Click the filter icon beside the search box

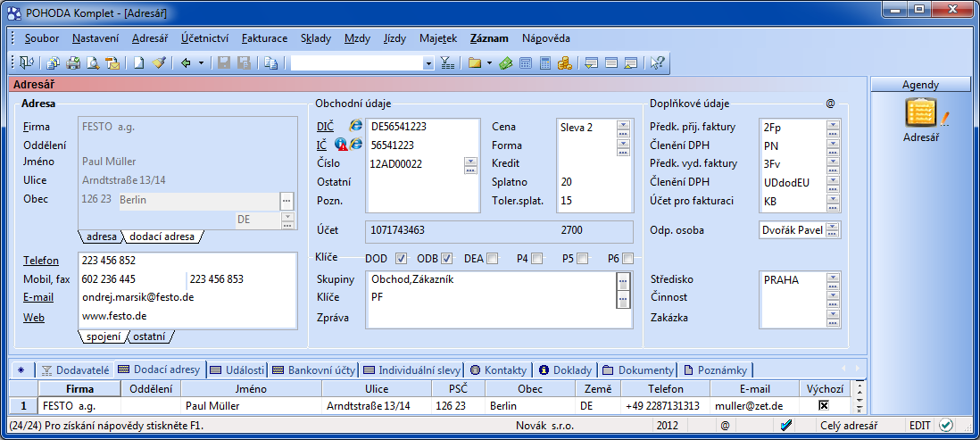tap(447, 62)
